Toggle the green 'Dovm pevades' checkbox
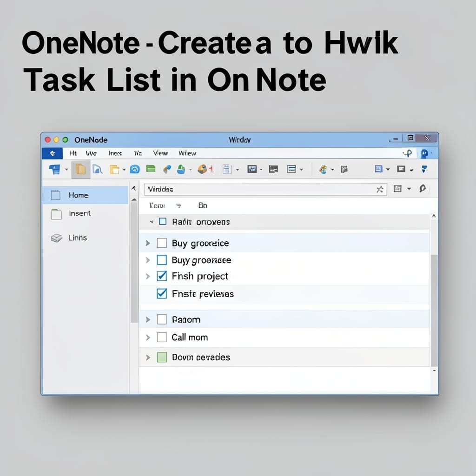The width and height of the screenshot is (476, 476). point(162,357)
